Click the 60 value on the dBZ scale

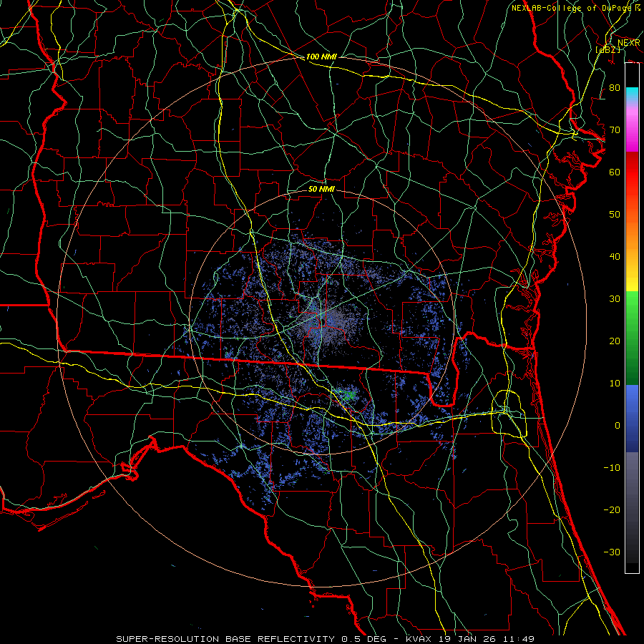coord(615,172)
